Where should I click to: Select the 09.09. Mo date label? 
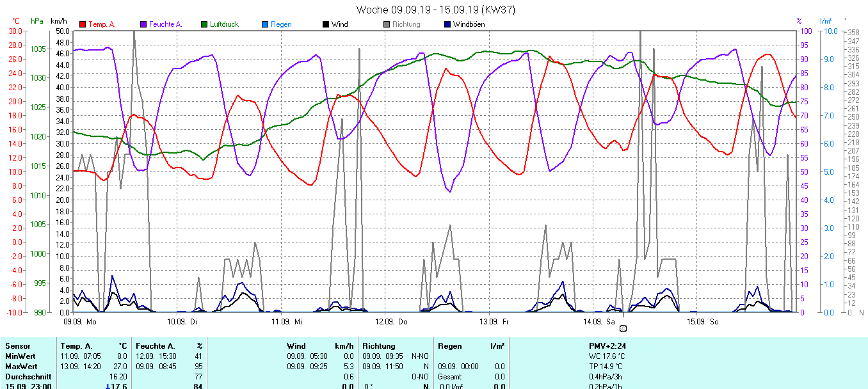tap(80, 321)
